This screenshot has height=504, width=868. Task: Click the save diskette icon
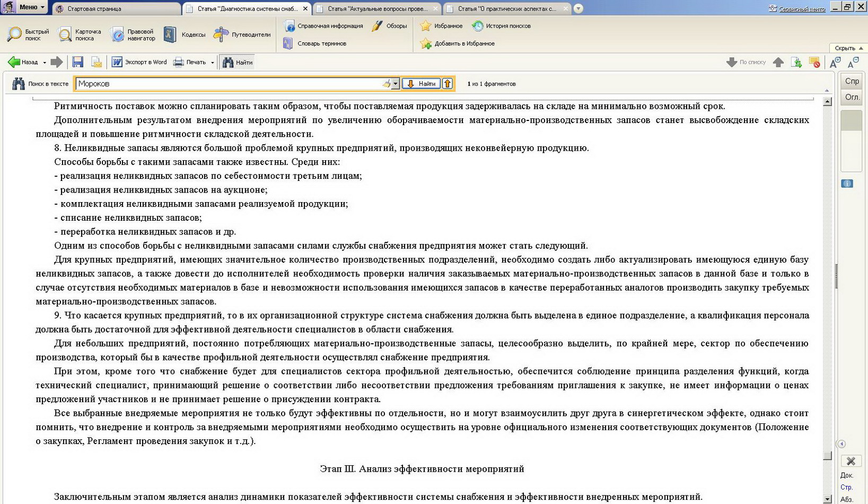[78, 62]
